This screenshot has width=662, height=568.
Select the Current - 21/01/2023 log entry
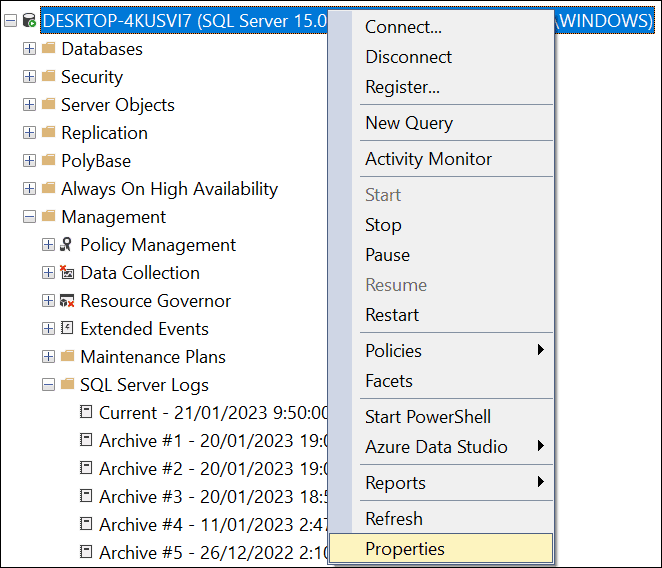pos(213,413)
